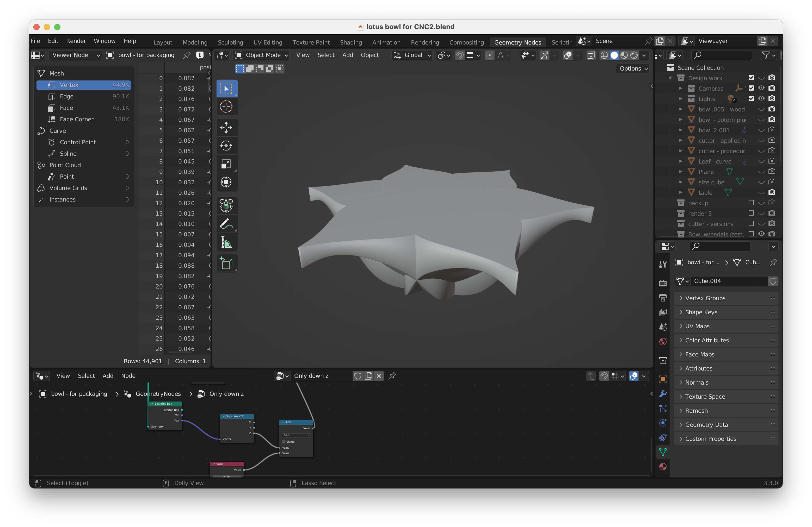Expand the Geometry Data panel

726,424
